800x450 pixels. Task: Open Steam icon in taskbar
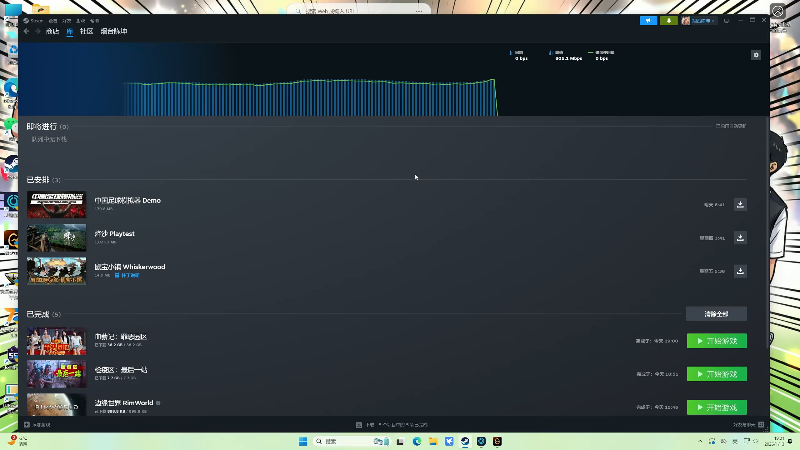click(465, 441)
